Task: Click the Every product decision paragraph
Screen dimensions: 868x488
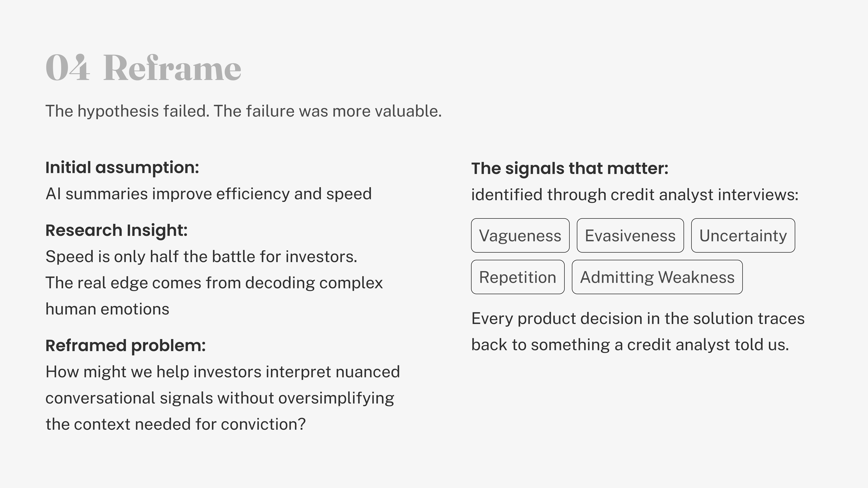Action: (x=638, y=332)
